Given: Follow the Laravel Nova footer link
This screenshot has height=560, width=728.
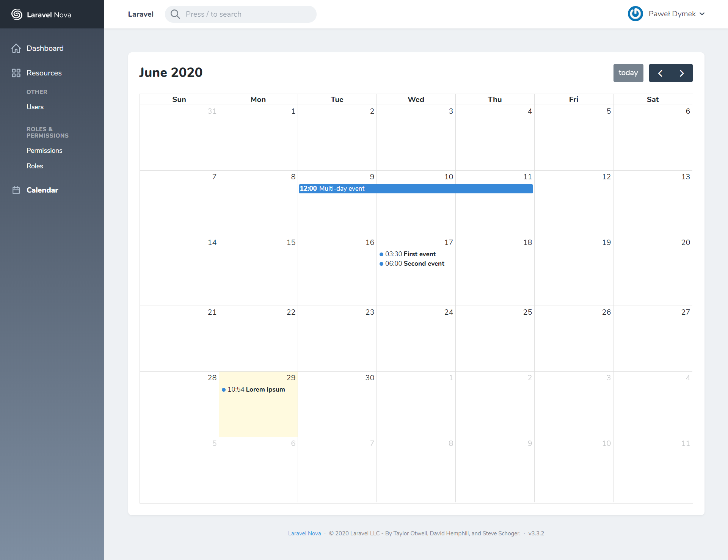Looking at the screenshot, I should (304, 533).
